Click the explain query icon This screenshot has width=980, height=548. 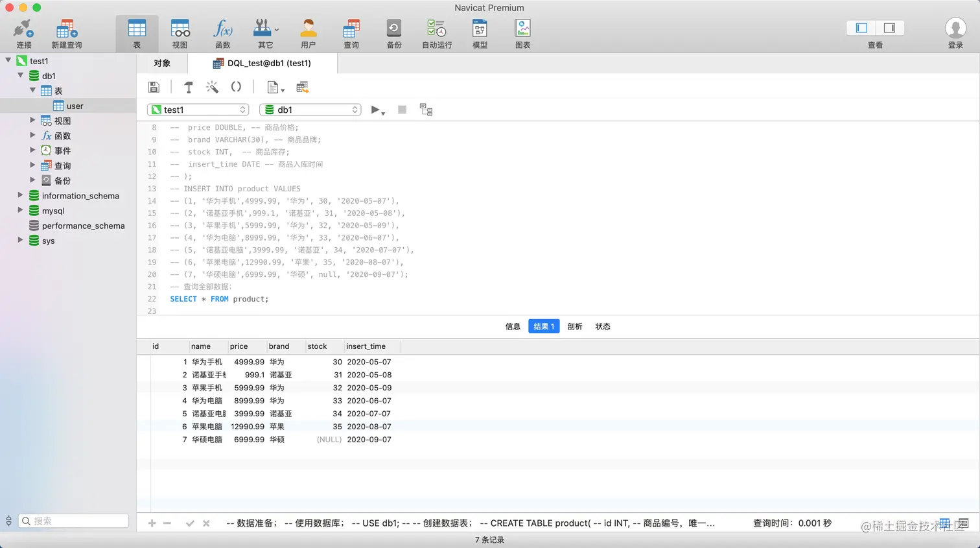click(x=426, y=110)
